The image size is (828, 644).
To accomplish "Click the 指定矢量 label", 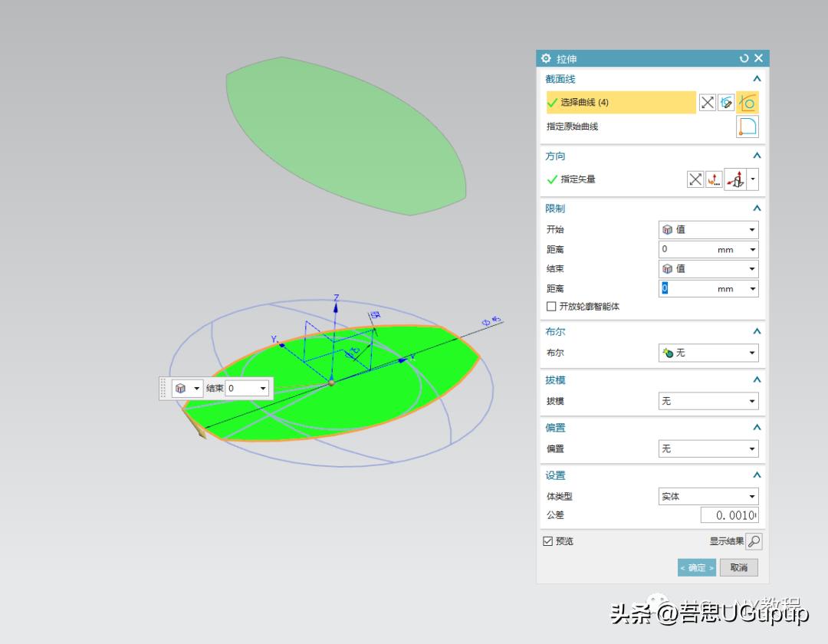I will pos(578,179).
